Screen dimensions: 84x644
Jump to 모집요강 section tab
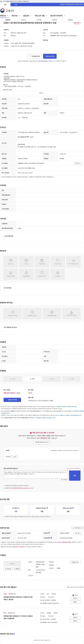8,20
